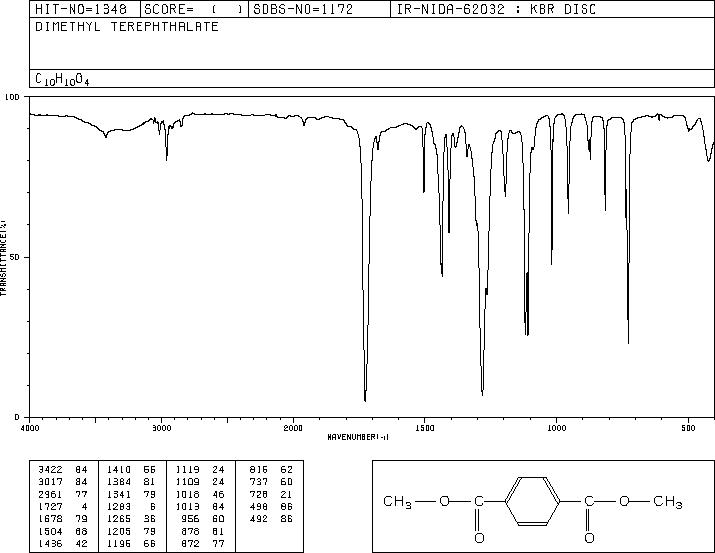Select the IR-NIDA-62032 : KBR DISC label

pyautogui.click(x=496, y=9)
